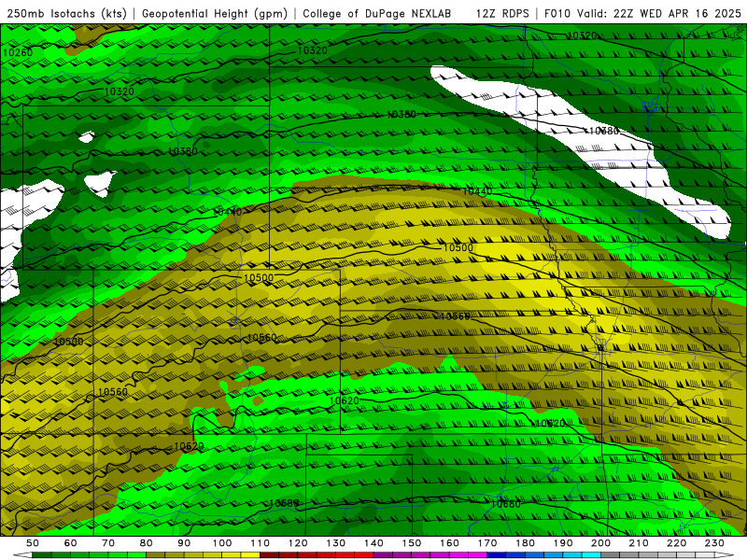Viewport: 747px width, 560px height.
Task: Click the 150 value on the color scale
Action: point(412,543)
